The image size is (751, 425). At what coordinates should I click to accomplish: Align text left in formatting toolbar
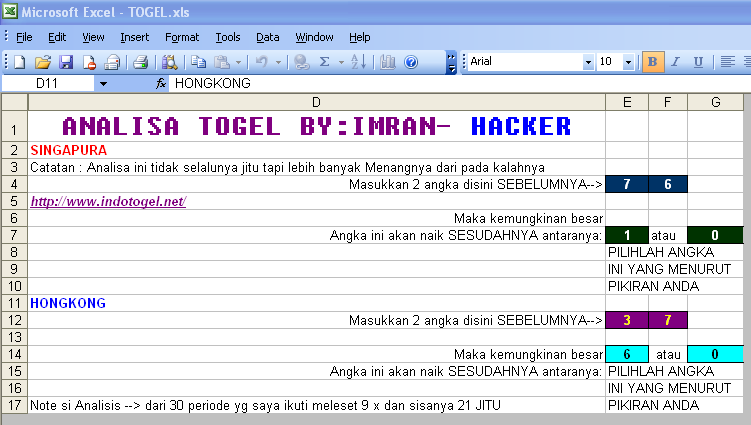pyautogui.click(x=728, y=62)
